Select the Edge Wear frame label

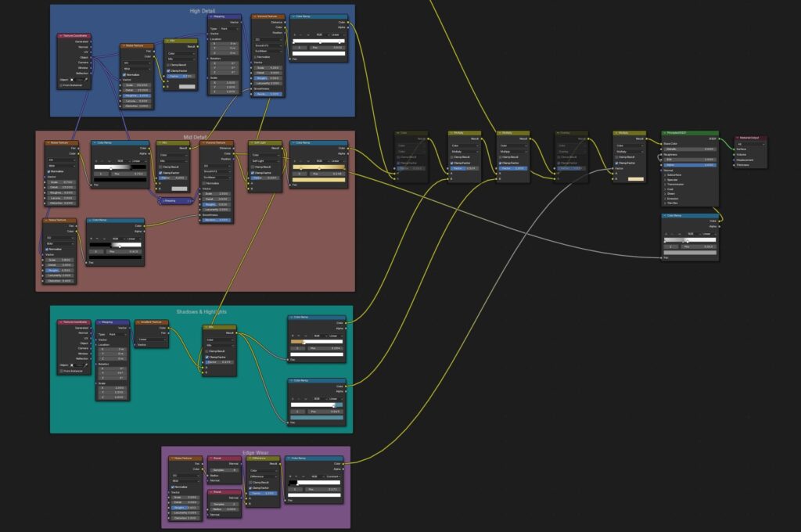pos(256,452)
